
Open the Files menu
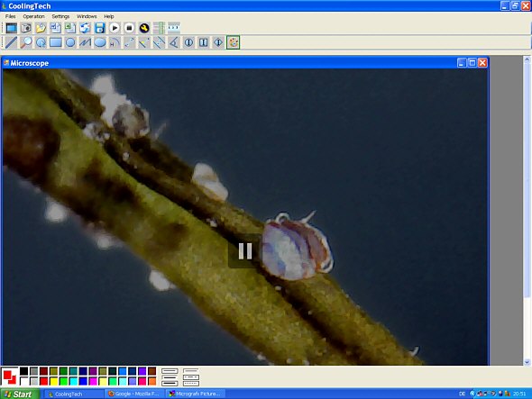[x=10, y=16]
